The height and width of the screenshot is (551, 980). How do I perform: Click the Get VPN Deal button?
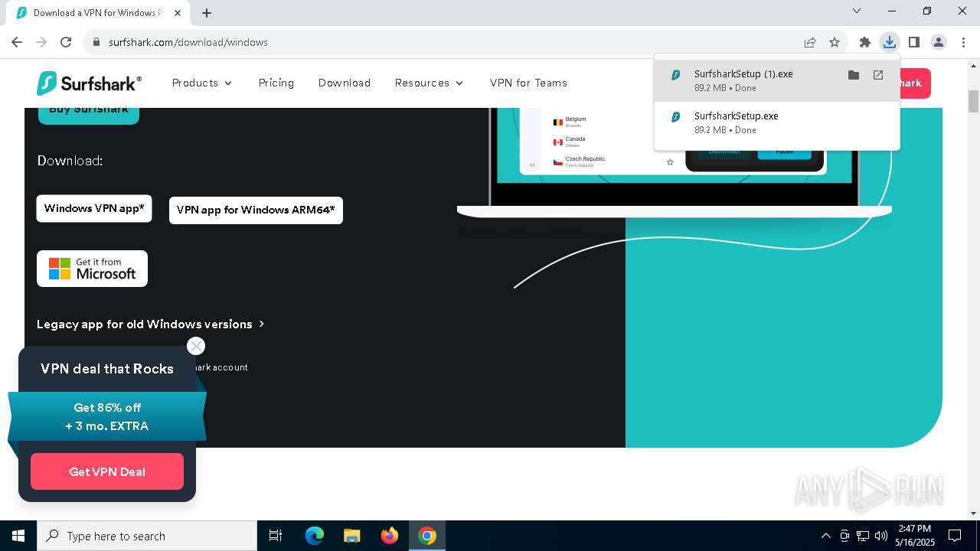pos(107,471)
